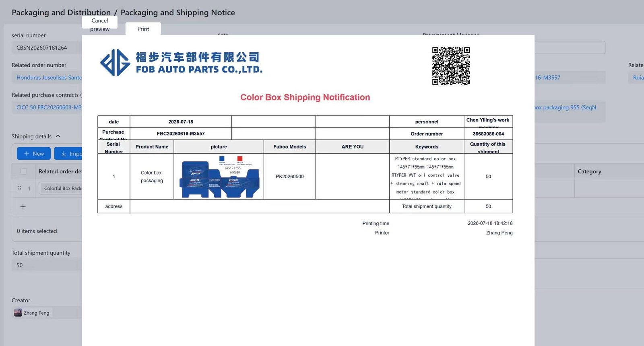
Task: Click the 0 items selected text
Action: pyautogui.click(x=37, y=231)
